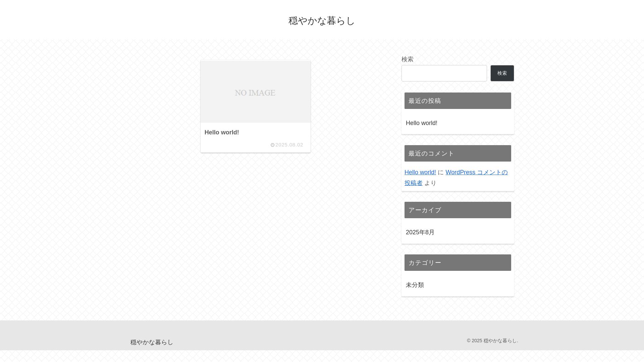The width and height of the screenshot is (644, 362).
Task: Focus the sidebar search input field
Action: click(444, 73)
